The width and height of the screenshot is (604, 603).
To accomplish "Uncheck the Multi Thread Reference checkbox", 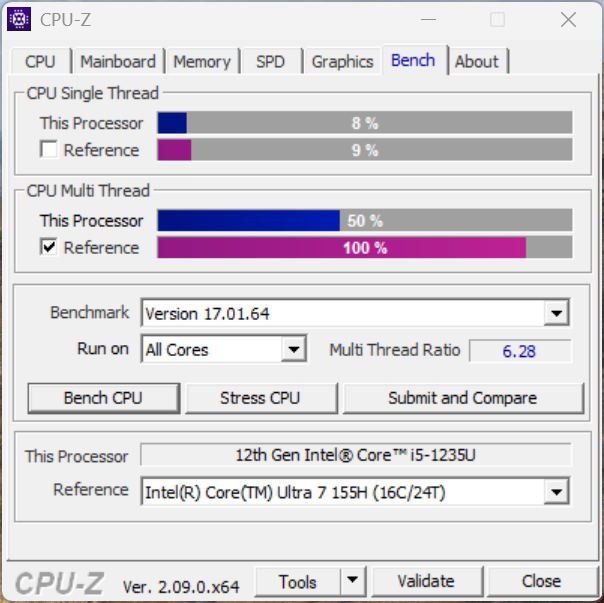I will coord(49,247).
